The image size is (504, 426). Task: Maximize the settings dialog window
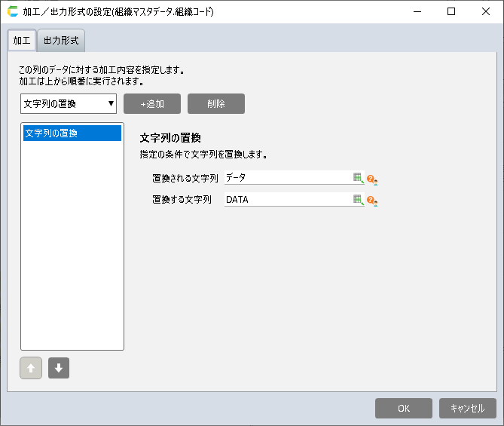[451, 12]
